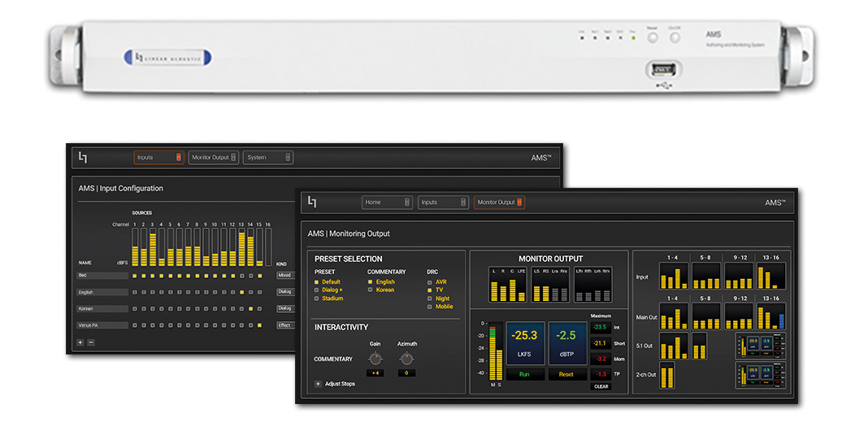
Task: Toggle Bed row channel 1 checkbox
Action: tap(135, 276)
